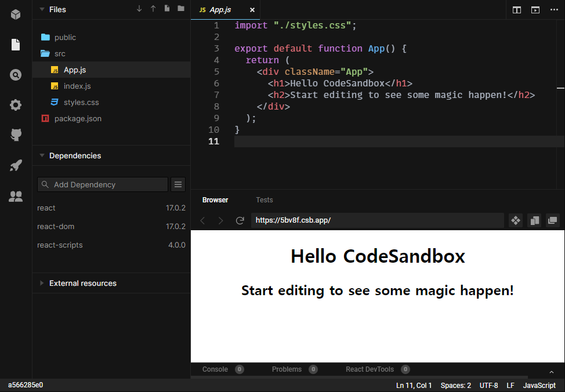Image resolution: width=565 pixels, height=392 pixels.
Task: Create a new file via Files header icon
Action: (x=167, y=9)
